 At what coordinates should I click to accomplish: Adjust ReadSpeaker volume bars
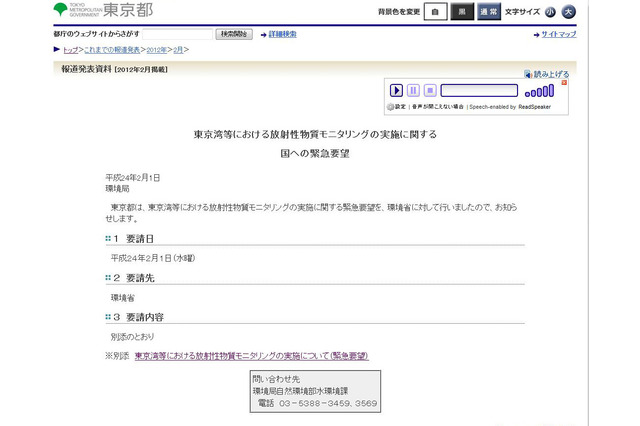539,91
